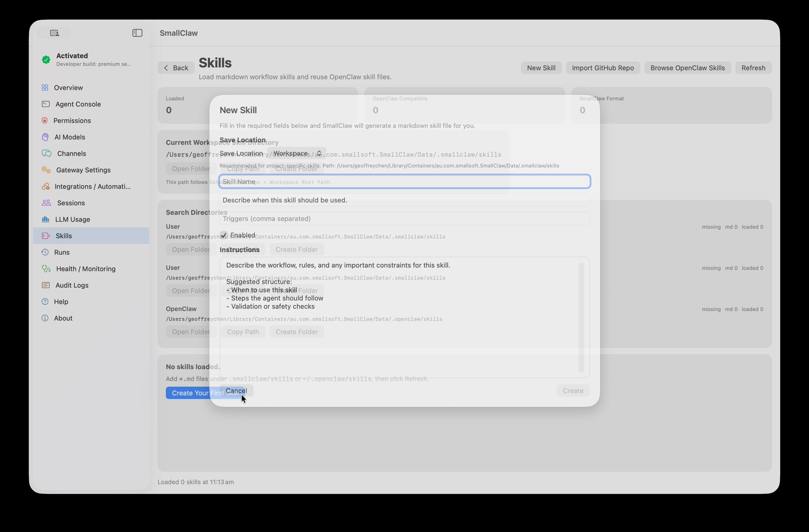Go to the Permissions page
The height and width of the screenshot is (532, 809).
click(x=91, y=120)
